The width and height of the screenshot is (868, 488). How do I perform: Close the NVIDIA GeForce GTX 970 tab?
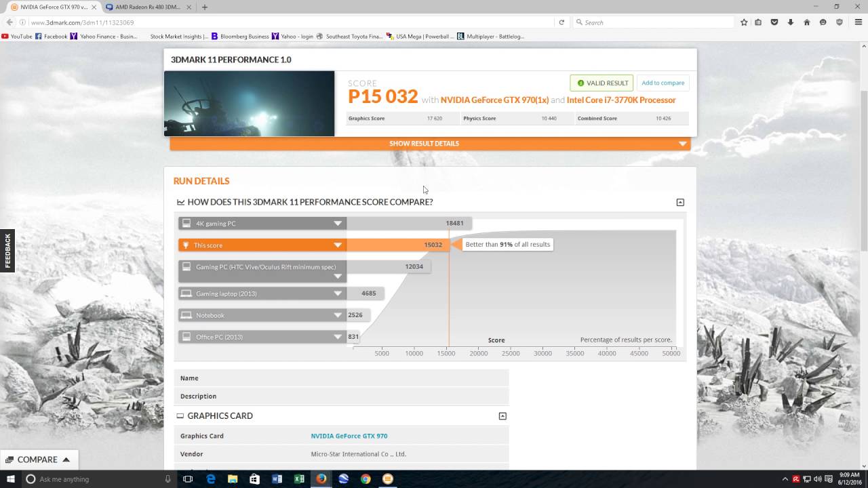(94, 7)
